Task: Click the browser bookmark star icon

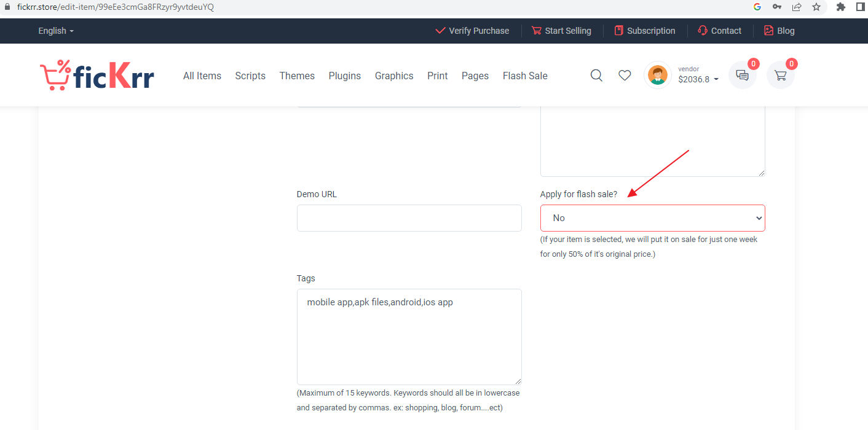Action: 816,7
